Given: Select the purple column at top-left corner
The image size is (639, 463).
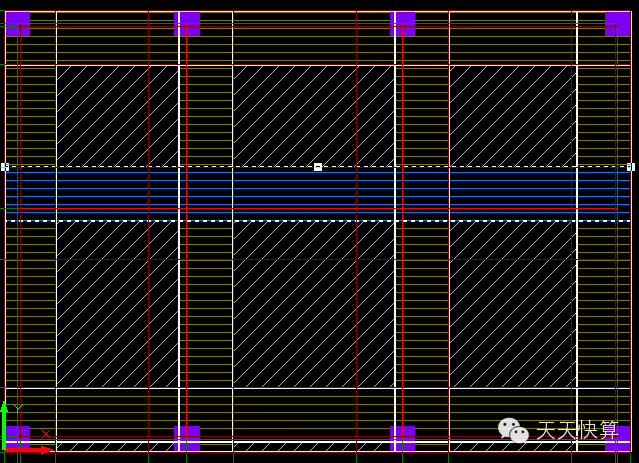Looking at the screenshot, I should [18, 24].
